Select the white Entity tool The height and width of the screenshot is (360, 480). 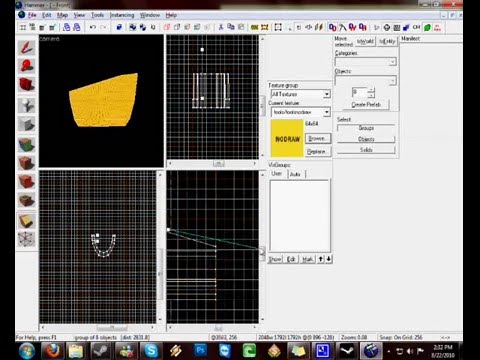click(27, 105)
